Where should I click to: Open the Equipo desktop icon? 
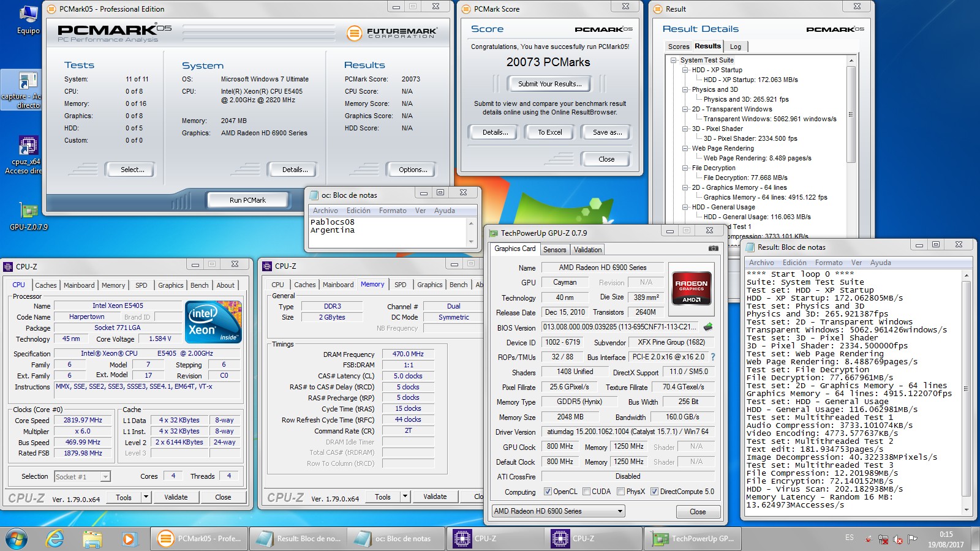pos(28,18)
